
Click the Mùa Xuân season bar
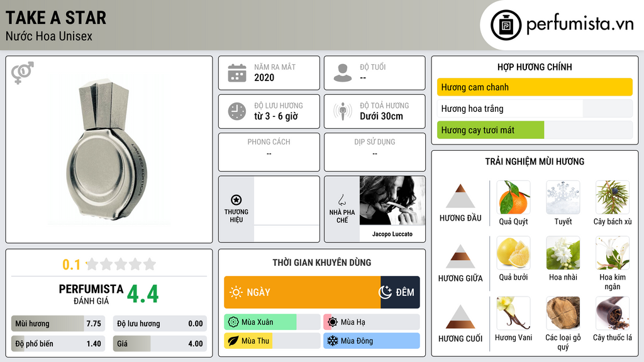pos(272,322)
